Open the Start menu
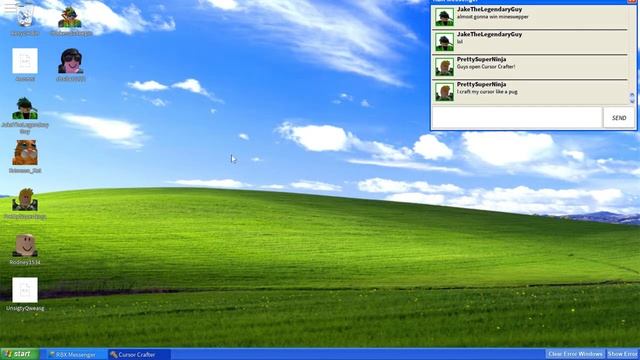Viewport: 640px width, 360px height. (19, 354)
